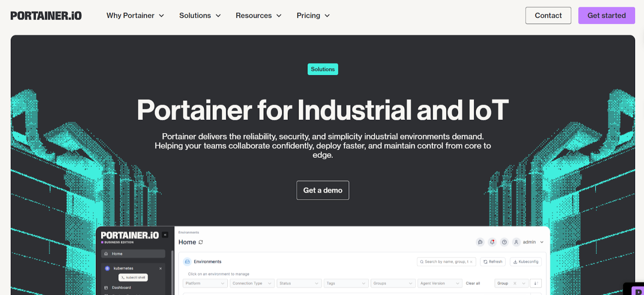Open the Solutions navigation menu
644x295 pixels.
coord(200,16)
